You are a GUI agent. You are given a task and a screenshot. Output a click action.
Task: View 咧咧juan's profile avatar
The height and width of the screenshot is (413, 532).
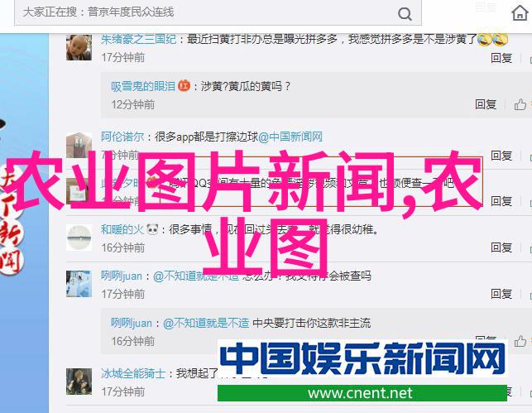click(79, 284)
